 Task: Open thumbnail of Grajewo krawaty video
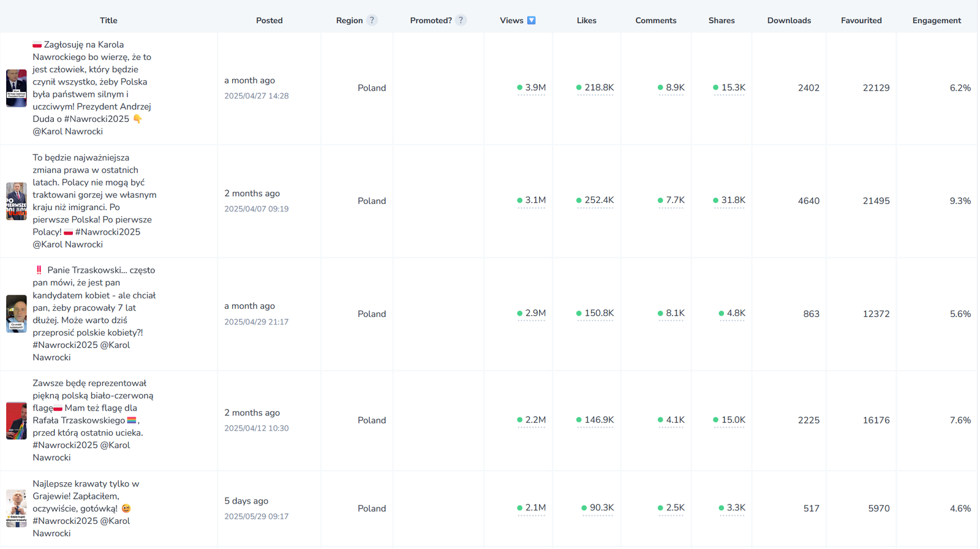coord(17,509)
